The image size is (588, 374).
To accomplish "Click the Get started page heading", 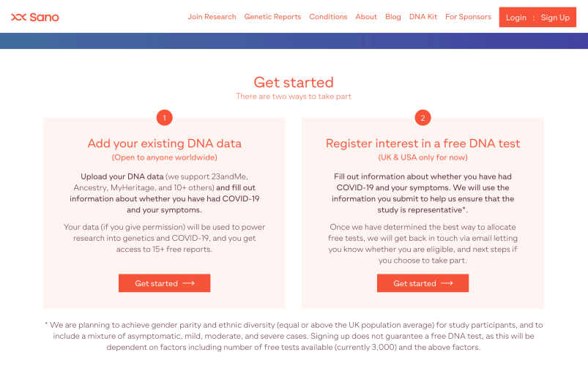I will tap(294, 83).
